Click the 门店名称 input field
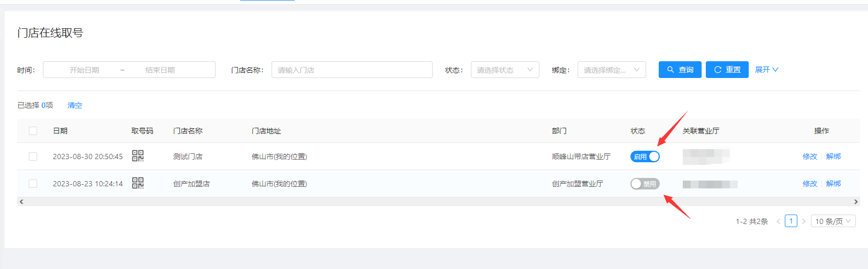The width and height of the screenshot is (868, 269). point(352,70)
